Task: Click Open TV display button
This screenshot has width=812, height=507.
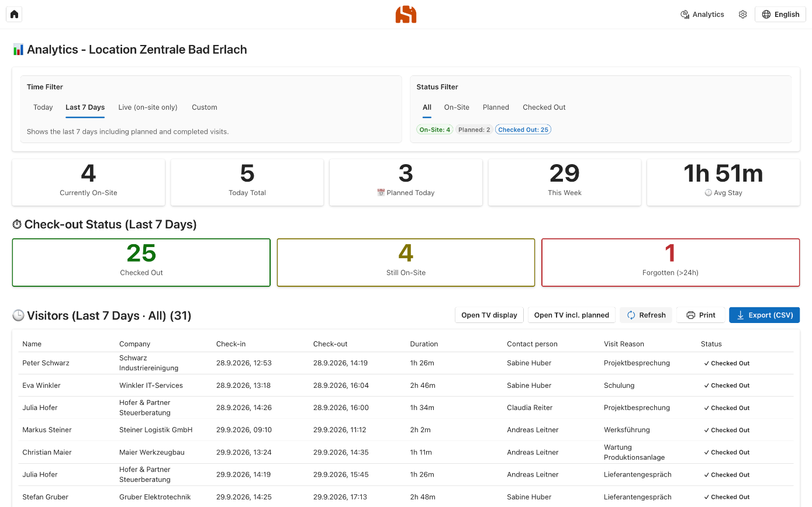Action: point(489,315)
